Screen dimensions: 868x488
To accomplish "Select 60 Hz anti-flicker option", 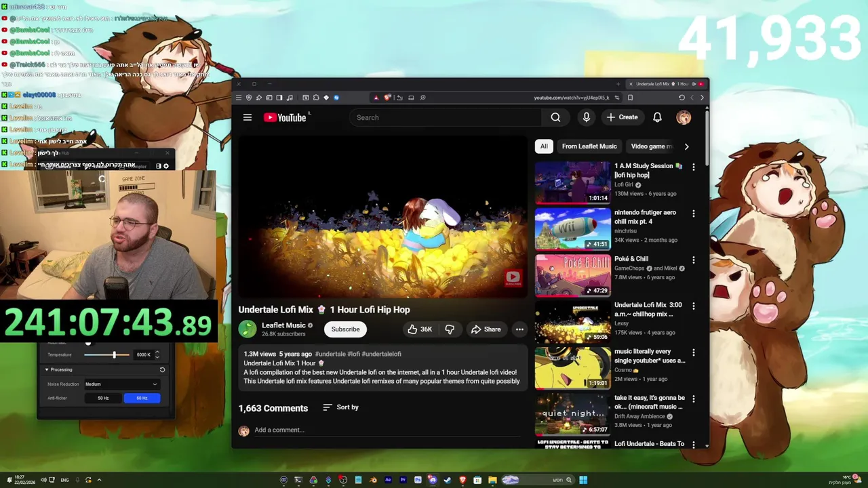I will point(142,398).
